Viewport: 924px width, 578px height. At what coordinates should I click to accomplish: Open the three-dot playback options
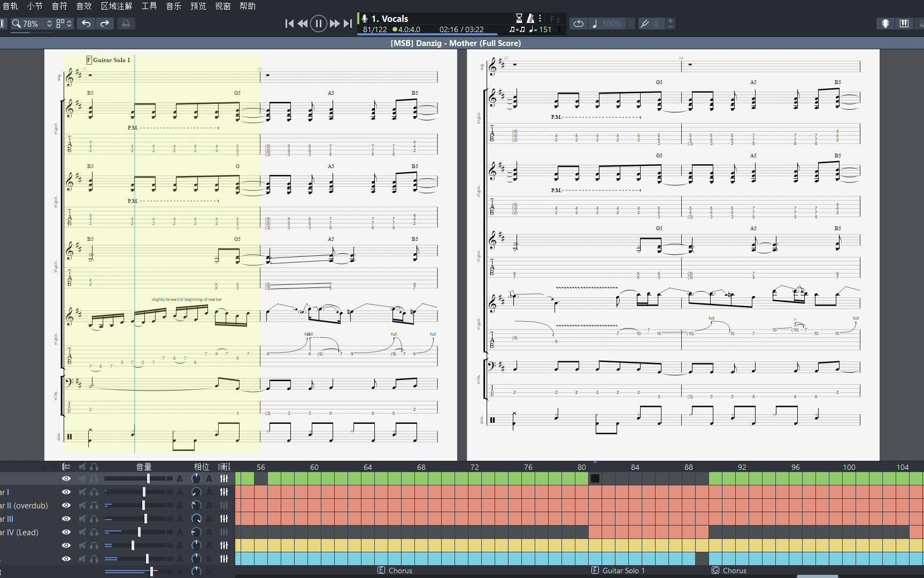[x=540, y=18]
